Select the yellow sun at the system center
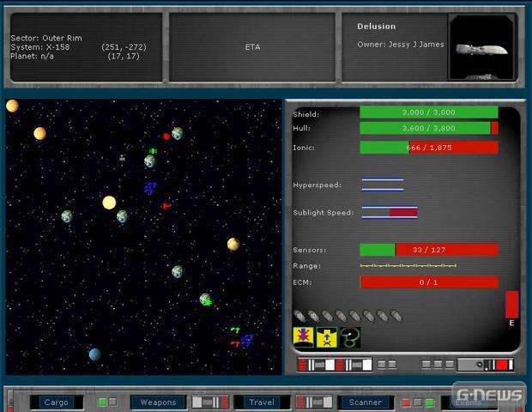 (109, 203)
